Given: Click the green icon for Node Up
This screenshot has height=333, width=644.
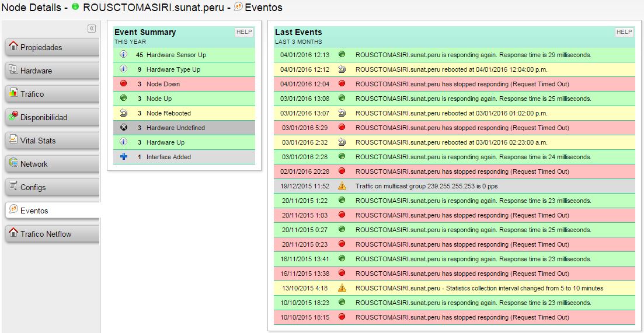Looking at the screenshot, I should tap(124, 98).
